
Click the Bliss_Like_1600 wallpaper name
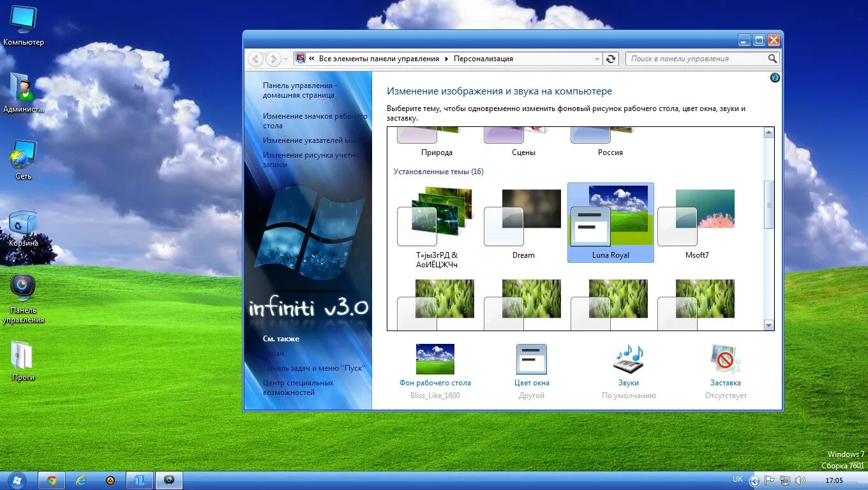point(435,396)
